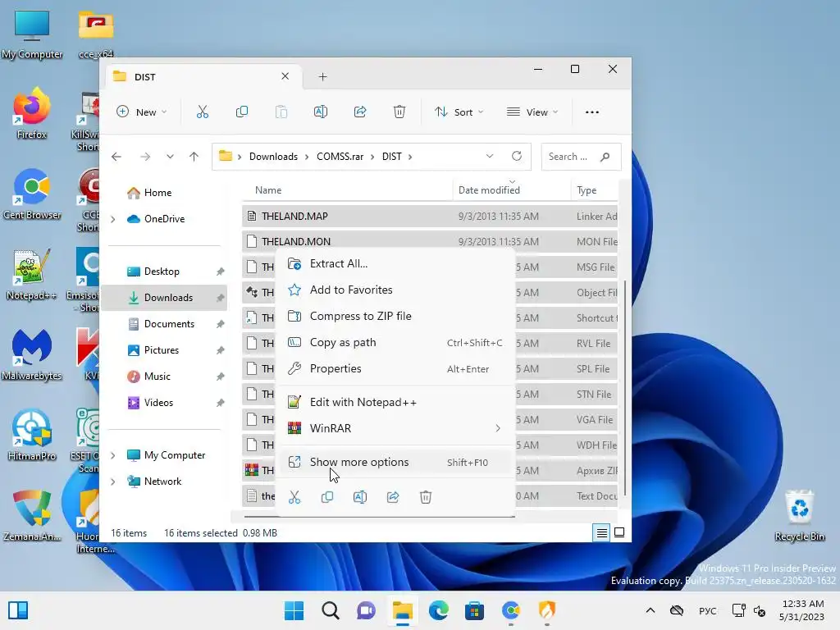Select the THELAND.MAP file row
The image size is (840, 630).
point(430,217)
